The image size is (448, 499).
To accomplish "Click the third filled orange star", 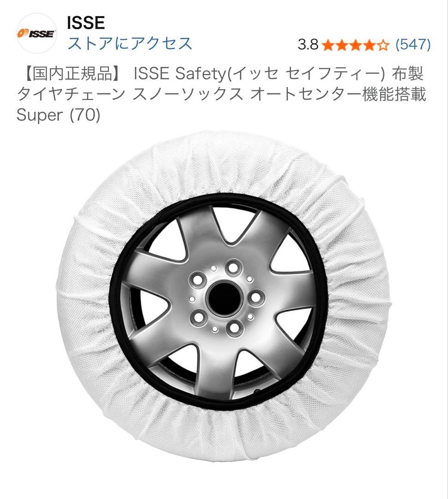I will [356, 45].
